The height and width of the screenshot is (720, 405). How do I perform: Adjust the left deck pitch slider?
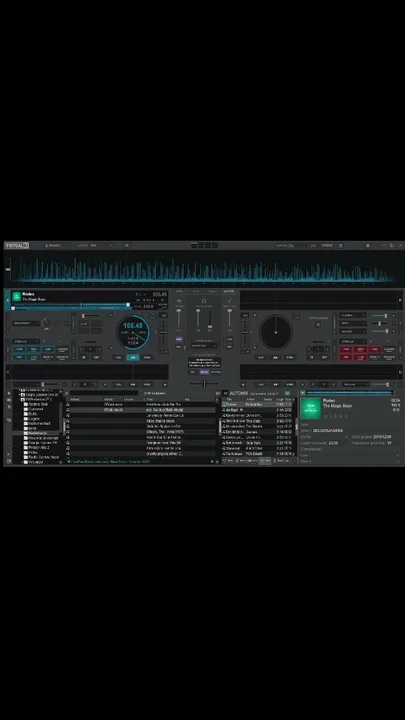click(x=163, y=333)
